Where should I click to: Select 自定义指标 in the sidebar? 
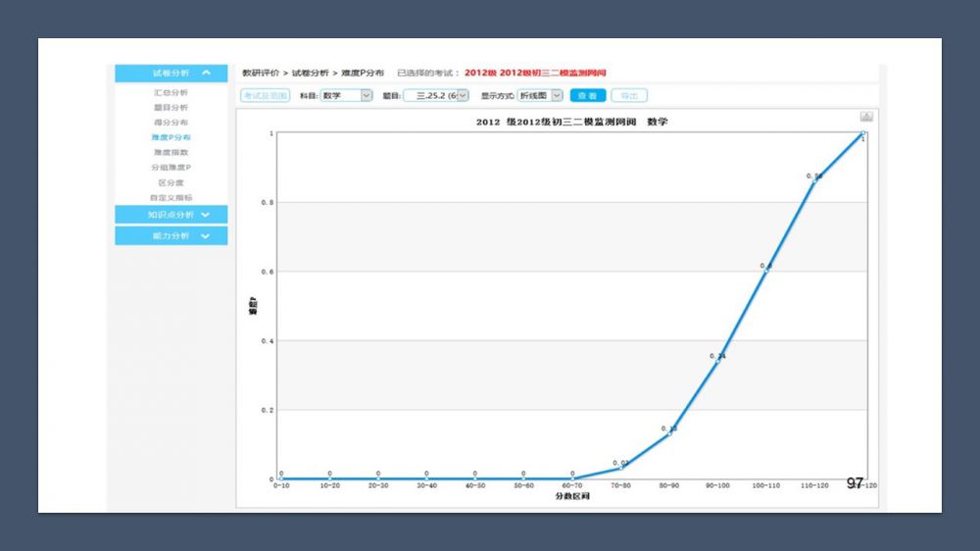coord(171,198)
